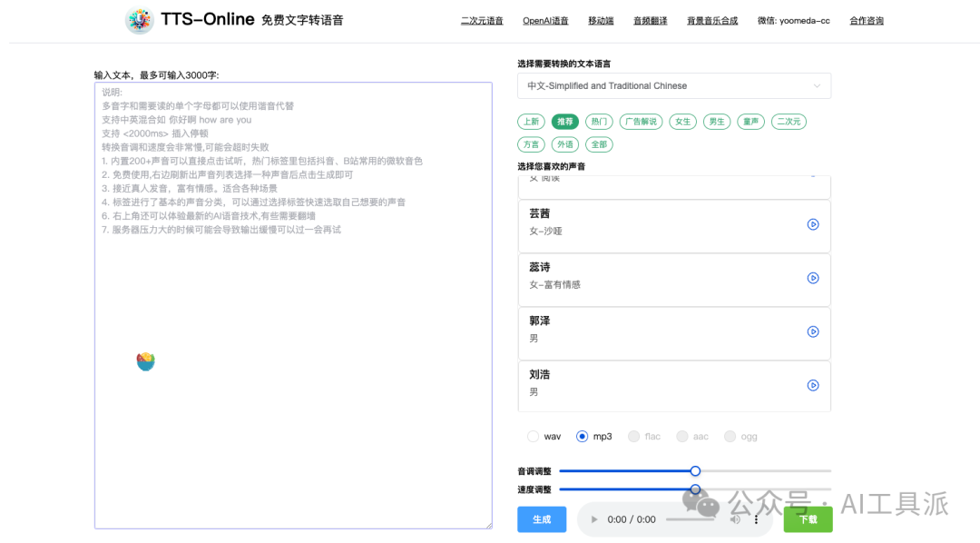The image size is (980, 543).
Task: Filter voices by 童声 tag
Action: click(750, 122)
